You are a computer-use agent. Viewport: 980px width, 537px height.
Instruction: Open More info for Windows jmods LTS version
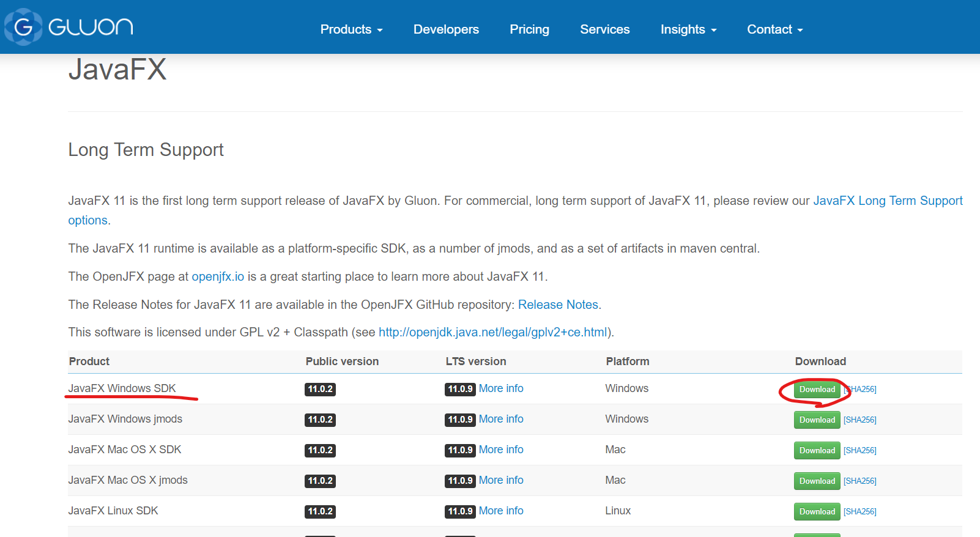[x=501, y=419]
